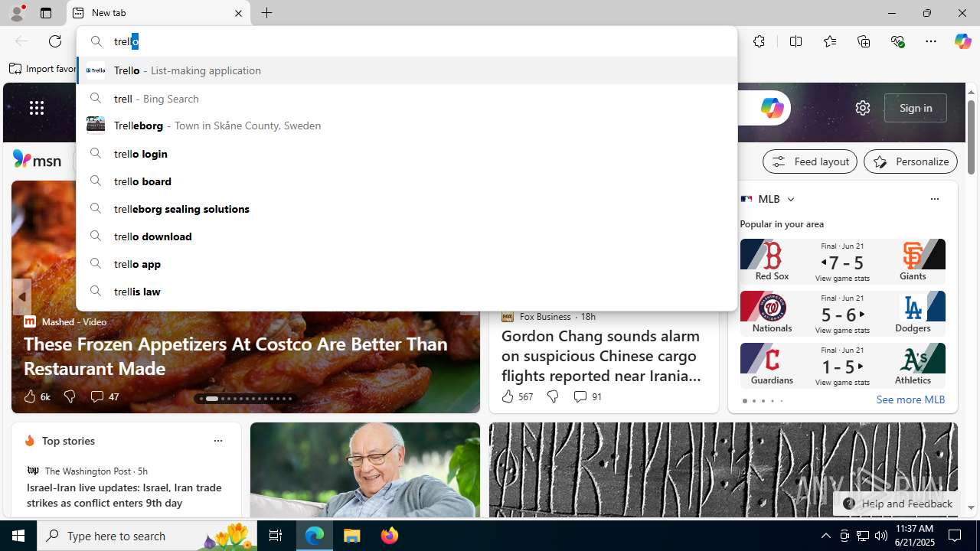Screen dimensions: 980x551
Task: Open elderly man photo story thumbnail
Action: pyautogui.click(x=365, y=470)
